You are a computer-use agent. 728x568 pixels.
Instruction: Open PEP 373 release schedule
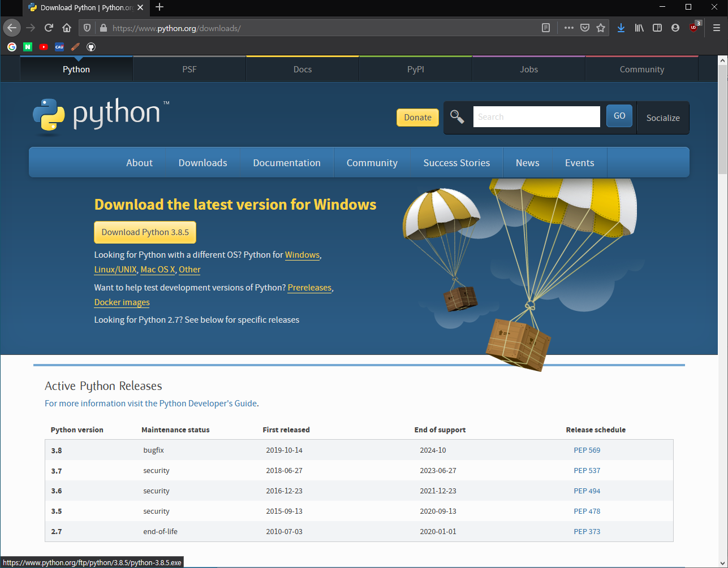click(587, 532)
